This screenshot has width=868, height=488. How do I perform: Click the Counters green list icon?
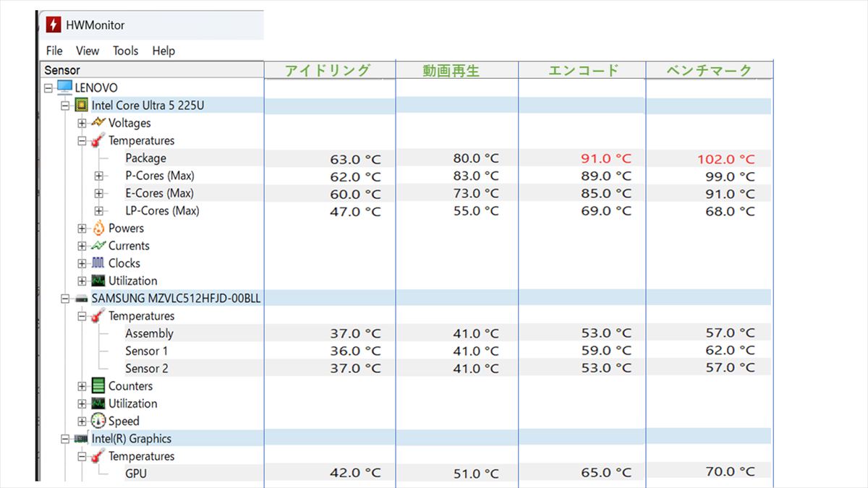pos(98,386)
